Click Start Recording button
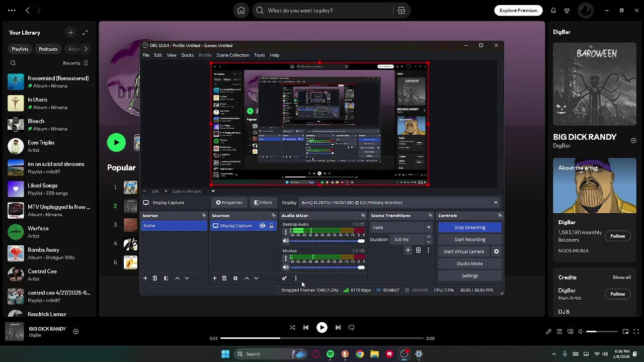Viewport: 644px width, 362px height. [470, 239]
